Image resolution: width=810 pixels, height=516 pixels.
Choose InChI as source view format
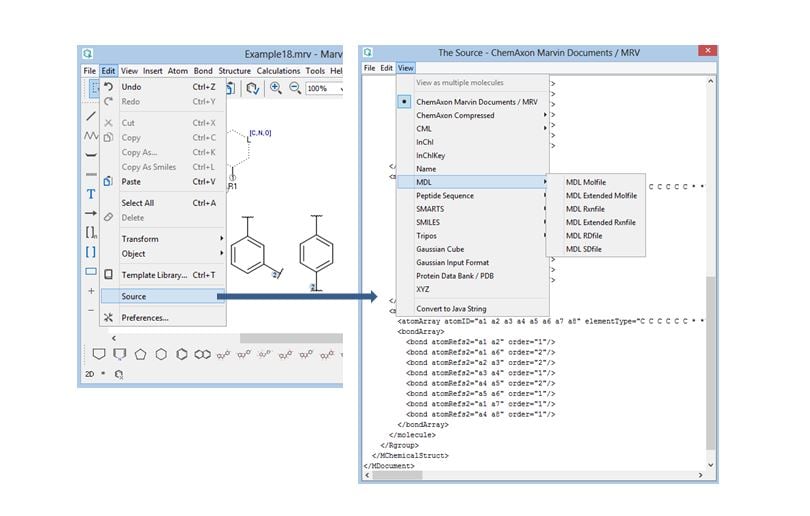pos(426,142)
